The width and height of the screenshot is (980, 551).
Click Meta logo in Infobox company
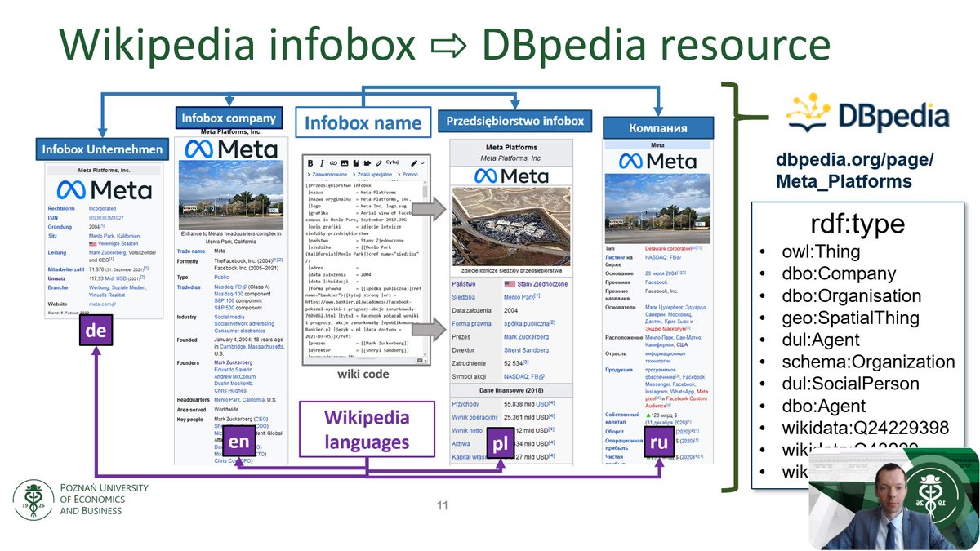click(231, 149)
